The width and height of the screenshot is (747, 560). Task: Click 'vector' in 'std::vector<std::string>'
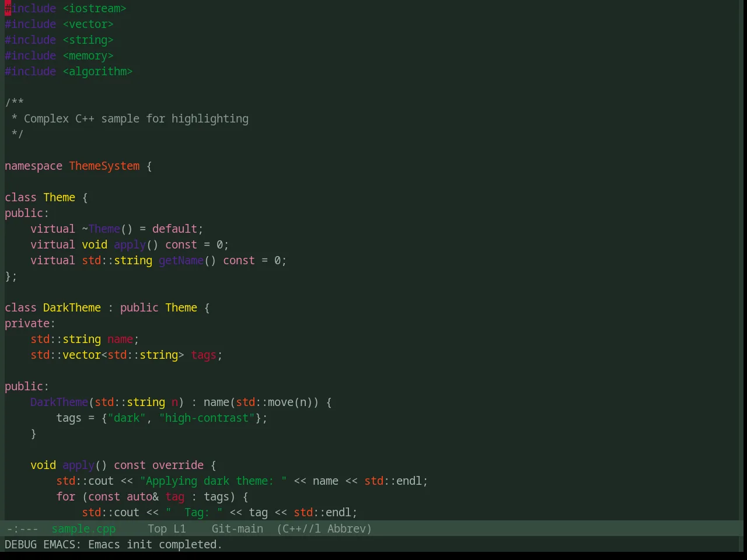tap(82, 355)
